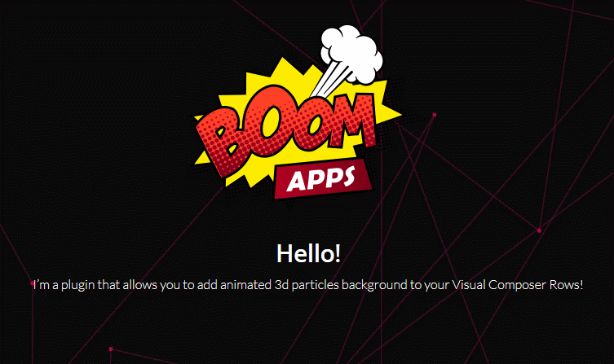614x364 pixels.
Task: Click the Hello! heading
Action: [x=308, y=253]
